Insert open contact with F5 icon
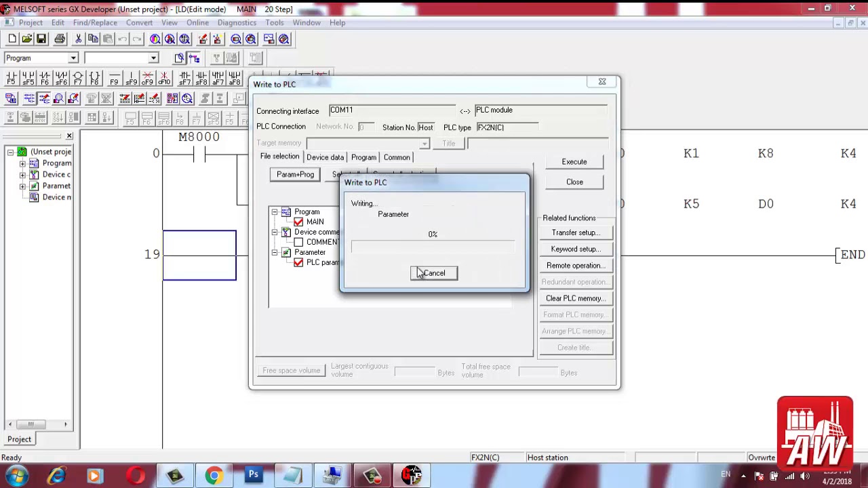 (11, 79)
